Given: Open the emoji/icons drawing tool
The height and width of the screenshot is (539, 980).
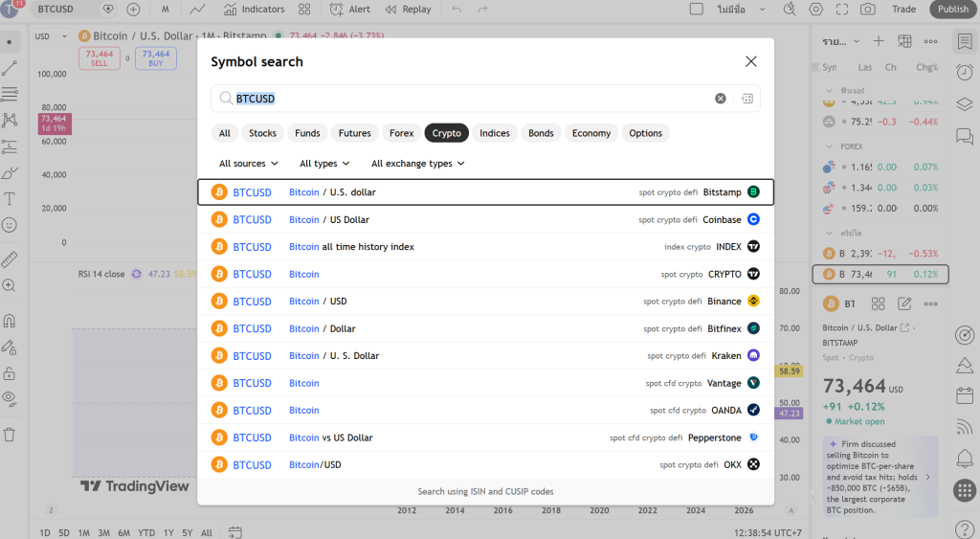Looking at the screenshot, I should 10,225.
